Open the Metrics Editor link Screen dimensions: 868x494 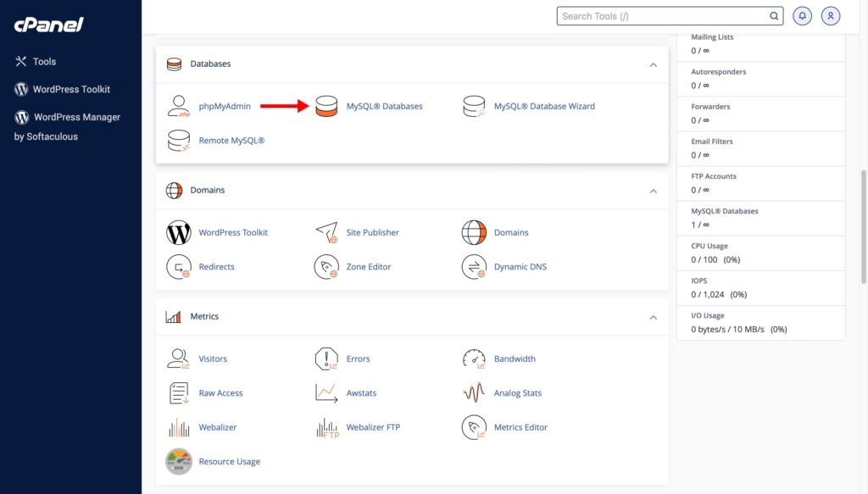click(520, 427)
